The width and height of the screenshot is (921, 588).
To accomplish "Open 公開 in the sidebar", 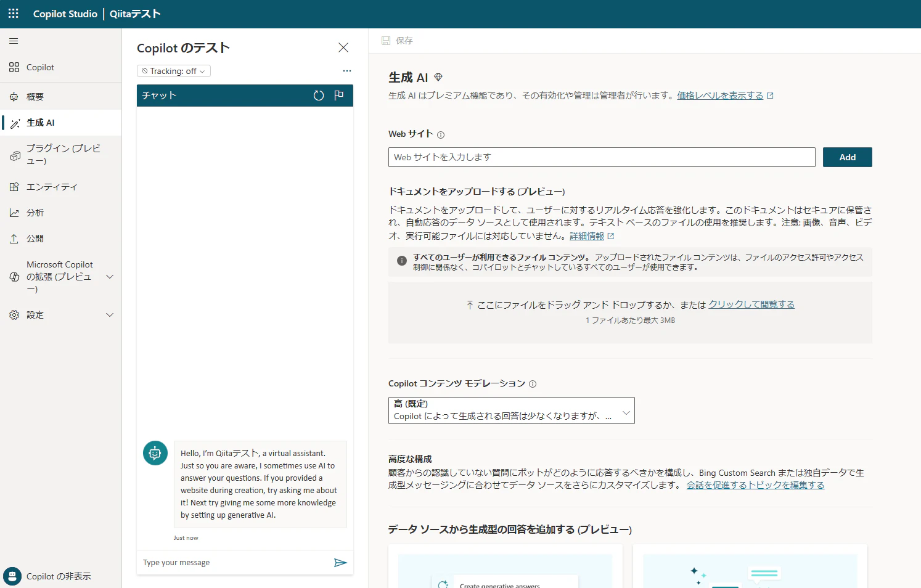I will coord(61,239).
